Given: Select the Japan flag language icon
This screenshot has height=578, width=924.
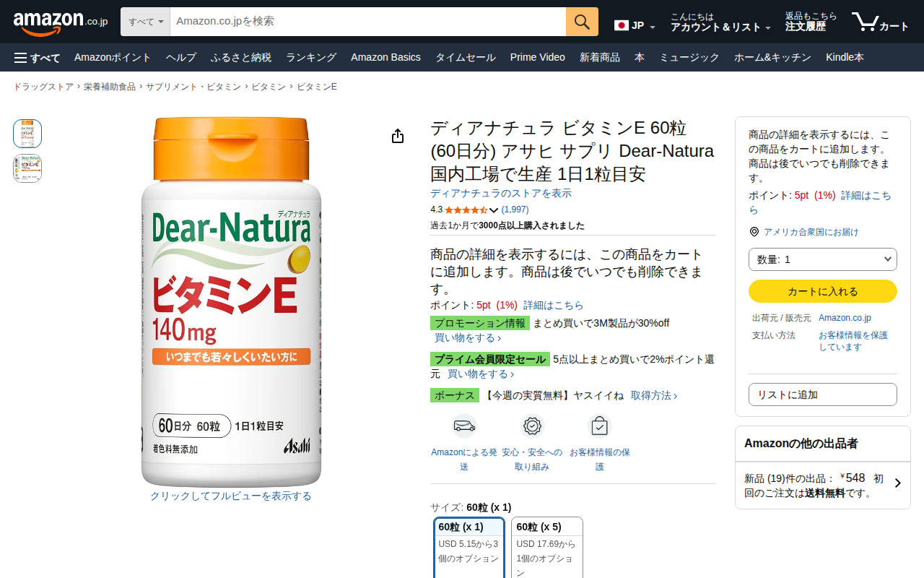Looking at the screenshot, I should pyautogui.click(x=622, y=25).
